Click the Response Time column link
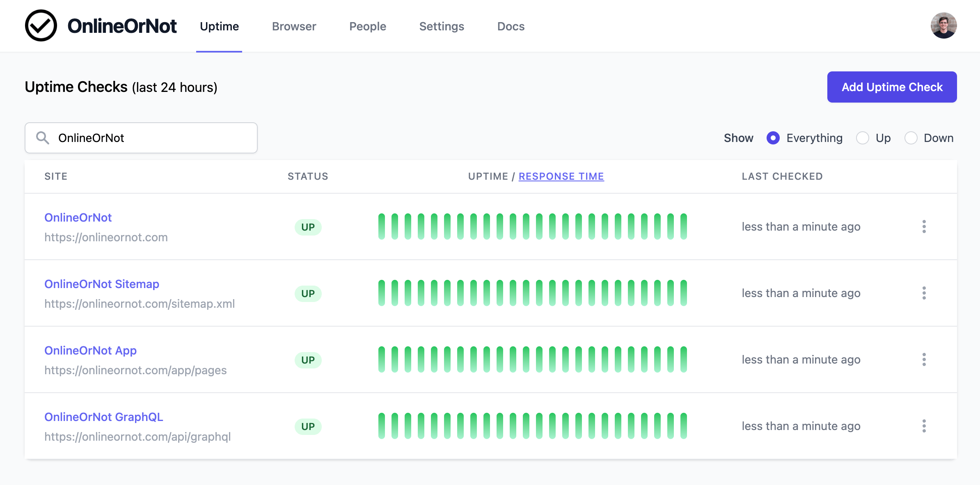This screenshot has height=485, width=980. 561,176
